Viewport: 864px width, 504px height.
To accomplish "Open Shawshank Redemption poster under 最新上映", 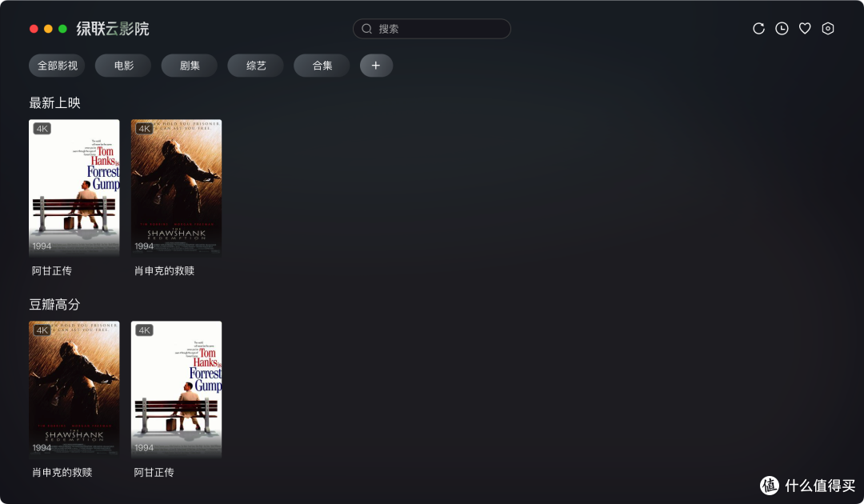I will pos(176,188).
